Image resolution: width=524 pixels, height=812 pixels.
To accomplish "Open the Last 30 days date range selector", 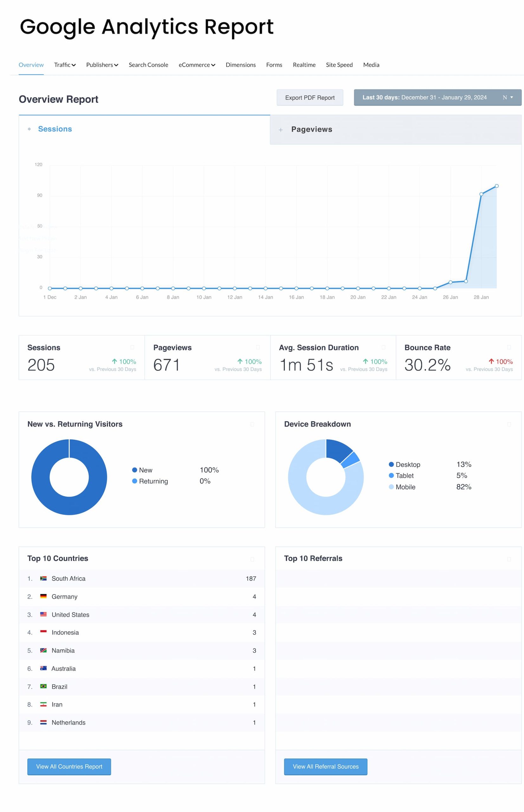I will pos(437,97).
